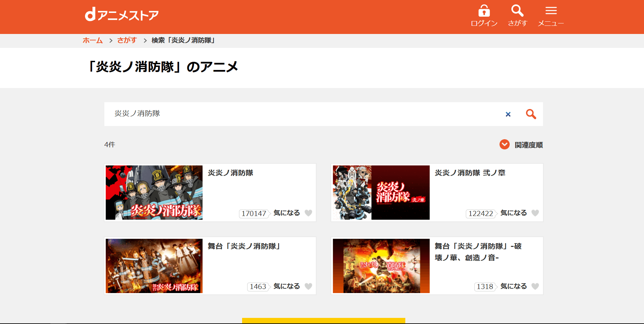The width and height of the screenshot is (644, 324).
Task: Toggle heart on 122422 気になる
Action: 535,213
